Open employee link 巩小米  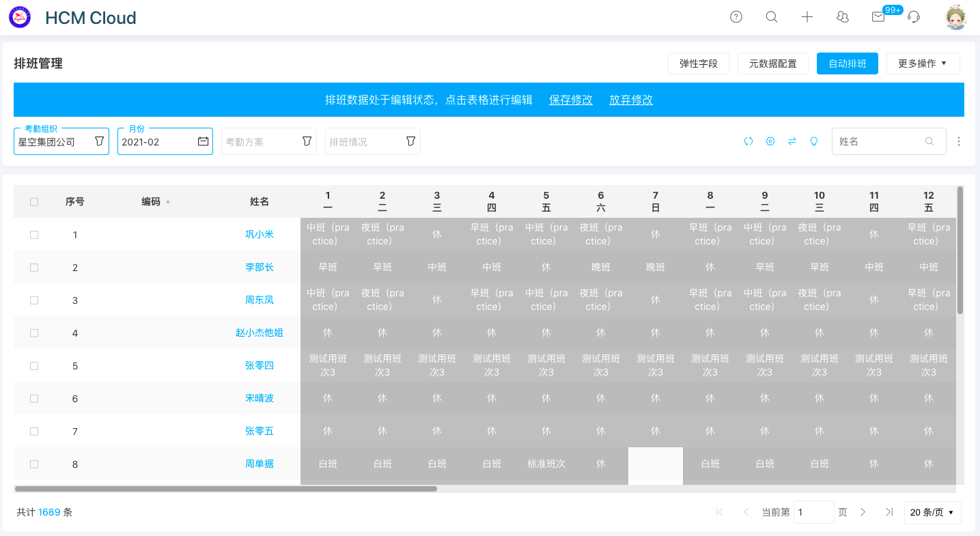pos(260,234)
